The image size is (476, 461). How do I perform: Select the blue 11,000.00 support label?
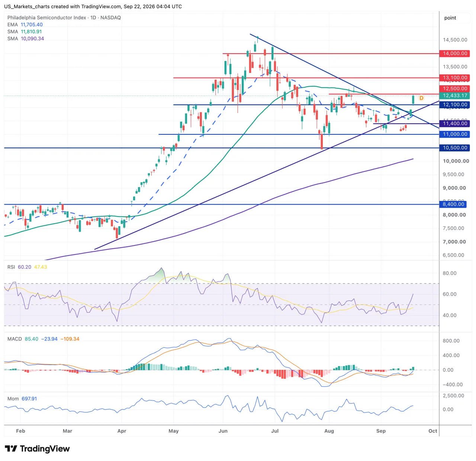[x=455, y=134]
